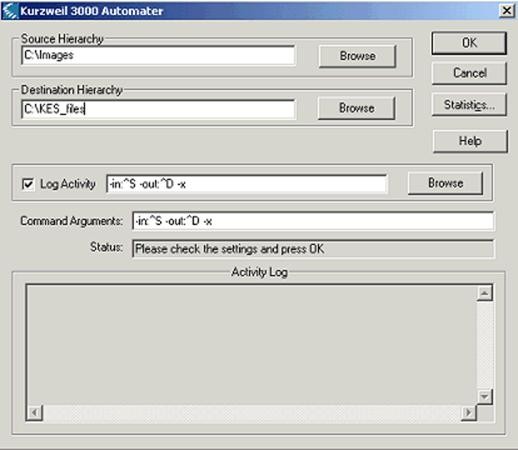Confirm settings with the OK button

469,43
